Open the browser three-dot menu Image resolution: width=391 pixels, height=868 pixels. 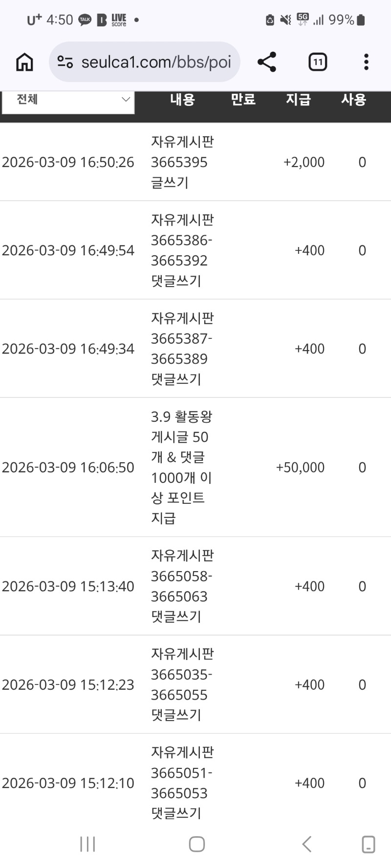coord(366,62)
